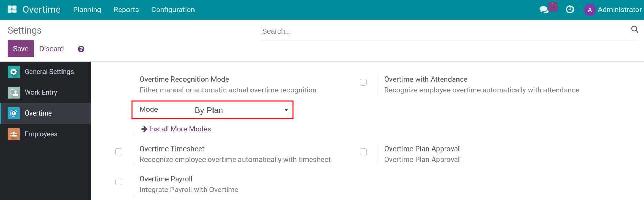The height and width of the screenshot is (200, 644).
Task: Click the help question mark icon
Action: [x=81, y=49]
